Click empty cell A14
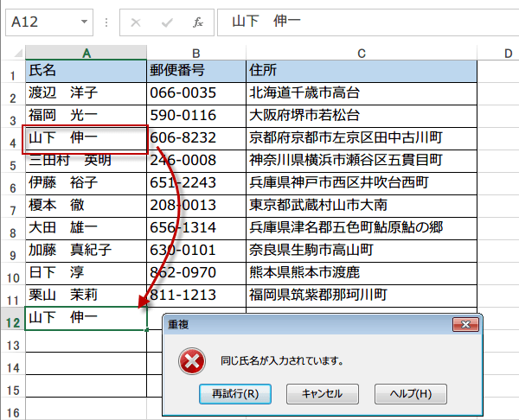Image resolution: width=519 pixels, height=420 pixels. [86, 364]
